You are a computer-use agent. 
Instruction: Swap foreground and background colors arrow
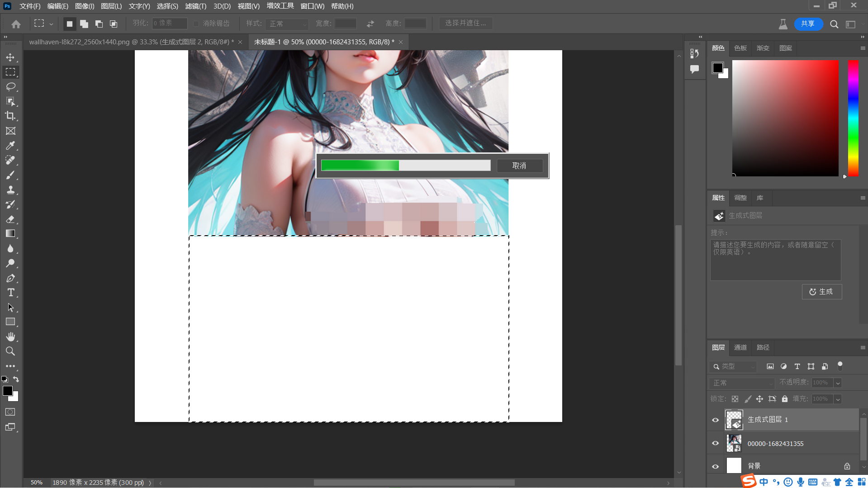pyautogui.click(x=16, y=379)
